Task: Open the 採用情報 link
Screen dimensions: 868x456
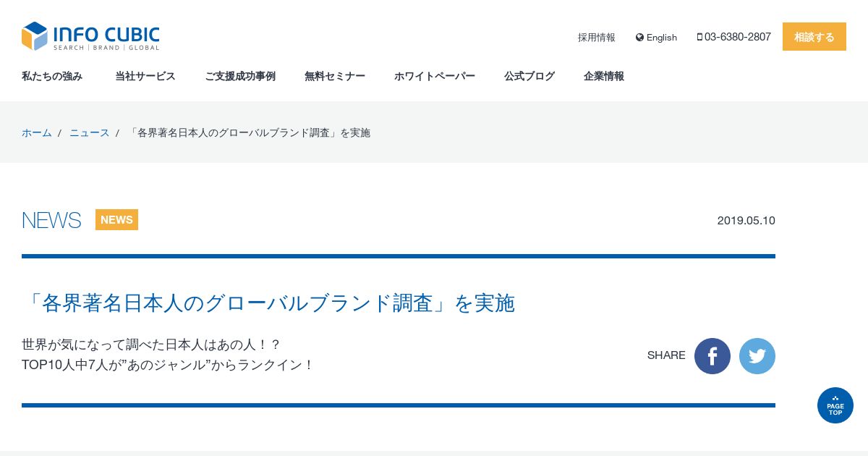Action: pos(597,38)
